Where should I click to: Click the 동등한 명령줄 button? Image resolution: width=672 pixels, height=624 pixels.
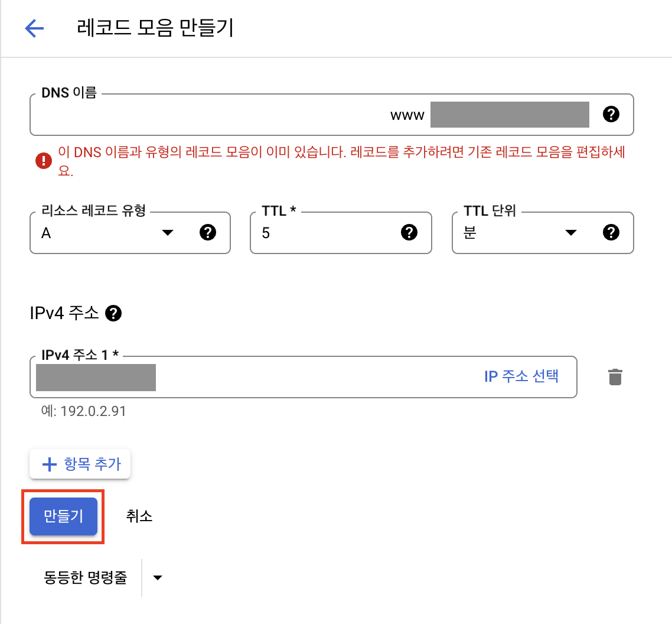tap(85, 578)
